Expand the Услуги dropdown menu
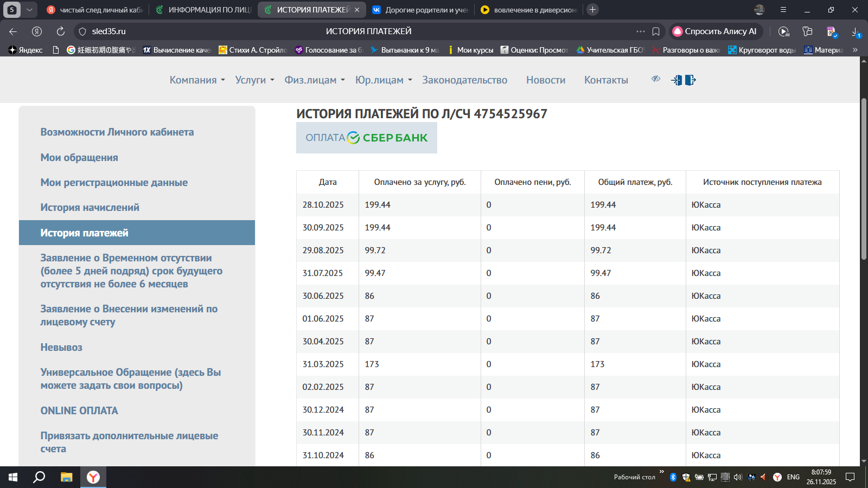This screenshot has width=868, height=488. pyautogui.click(x=254, y=80)
